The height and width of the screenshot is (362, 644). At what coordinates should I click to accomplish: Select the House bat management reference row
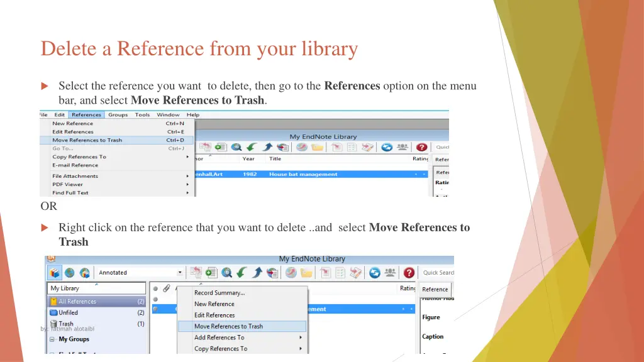[x=311, y=175]
